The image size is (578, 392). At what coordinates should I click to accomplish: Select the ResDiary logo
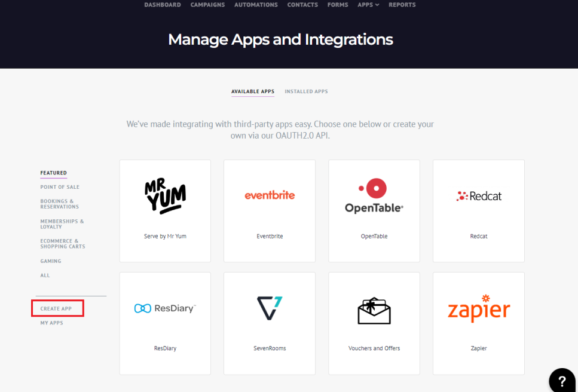[x=165, y=308]
